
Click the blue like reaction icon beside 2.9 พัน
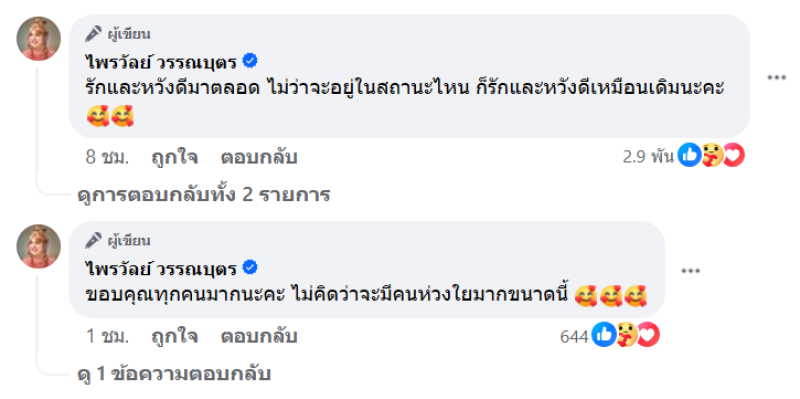point(690,155)
